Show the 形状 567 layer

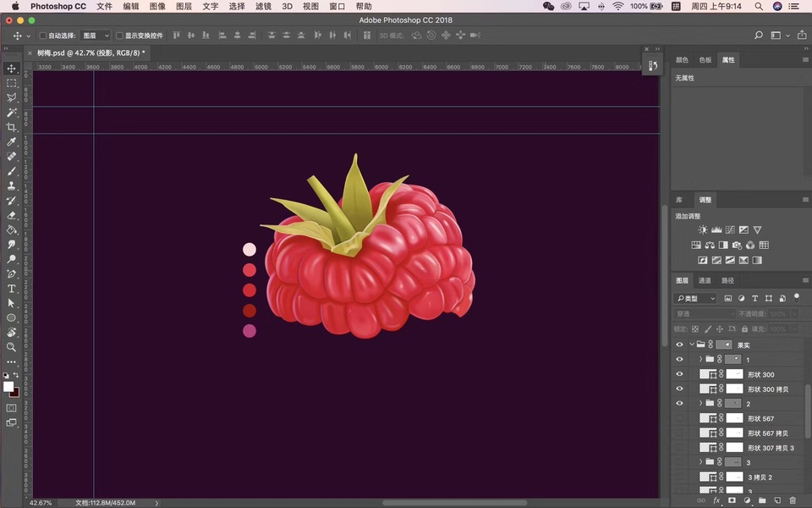[x=679, y=418]
